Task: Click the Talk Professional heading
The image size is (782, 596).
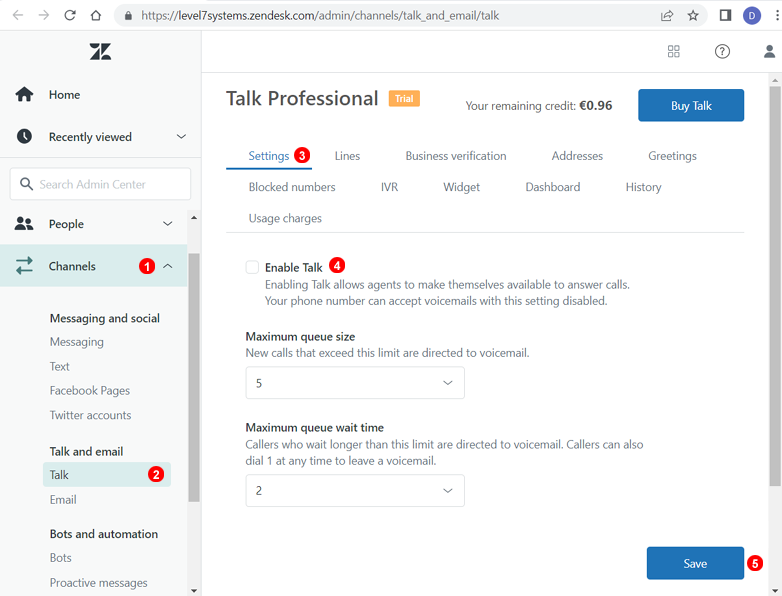Action: pos(302,98)
